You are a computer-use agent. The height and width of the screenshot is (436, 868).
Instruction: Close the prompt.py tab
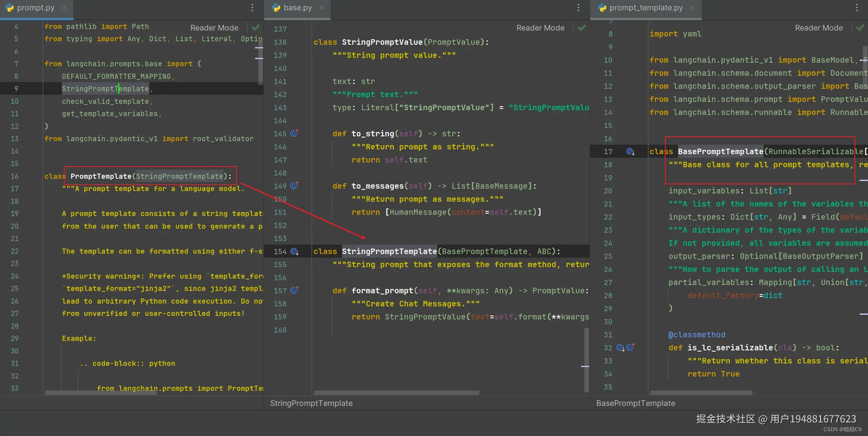pos(64,8)
